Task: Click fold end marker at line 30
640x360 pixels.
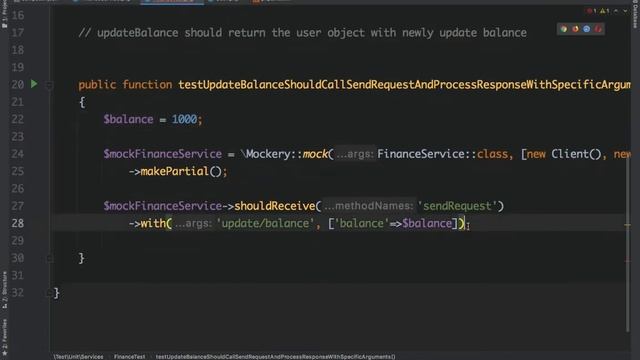Action: pyautogui.click(x=49, y=258)
